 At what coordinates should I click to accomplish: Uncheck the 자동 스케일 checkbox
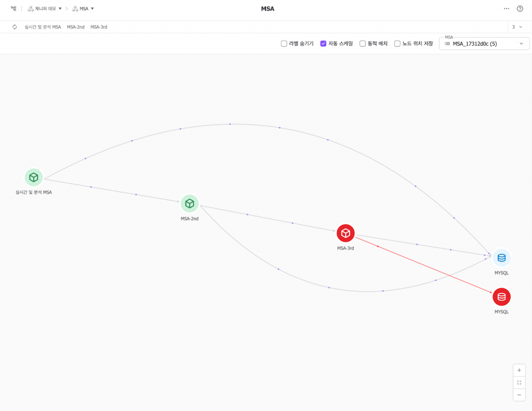pyautogui.click(x=323, y=44)
